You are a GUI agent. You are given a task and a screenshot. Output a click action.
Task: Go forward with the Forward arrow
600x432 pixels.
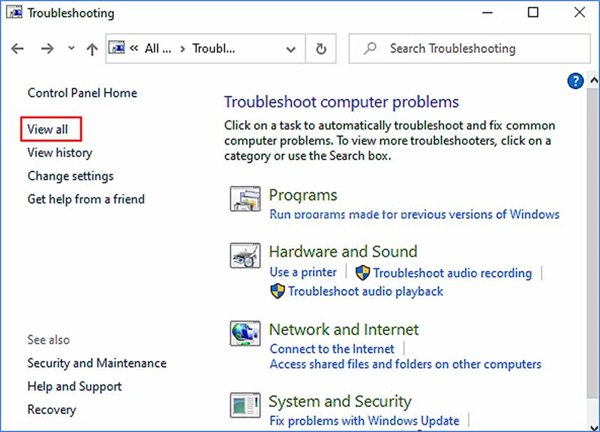point(46,48)
